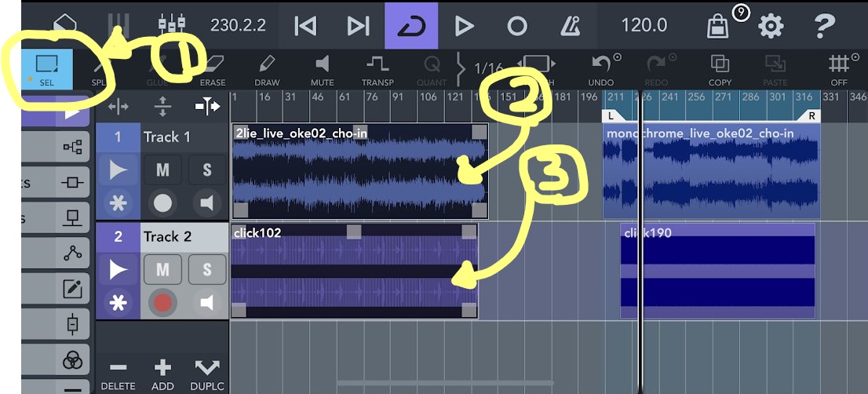Freeze Track 1 with the asterisk button
This screenshot has height=394, width=868.
click(118, 203)
